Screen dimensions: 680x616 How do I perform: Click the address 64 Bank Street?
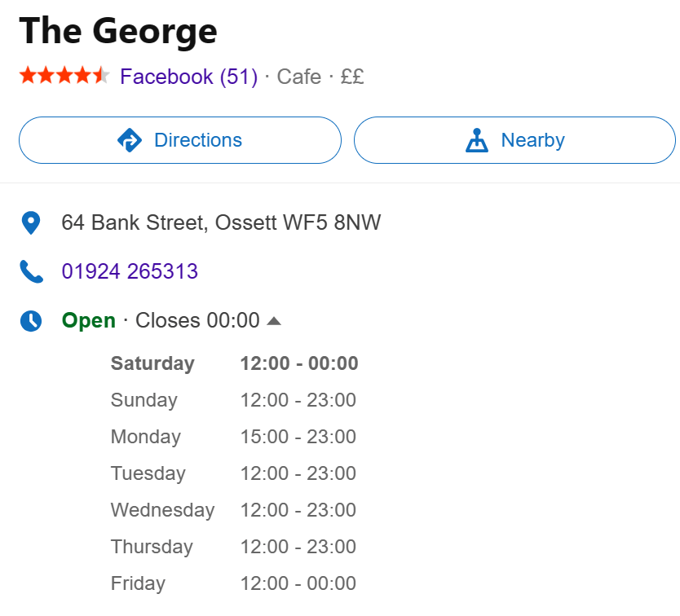(x=221, y=222)
